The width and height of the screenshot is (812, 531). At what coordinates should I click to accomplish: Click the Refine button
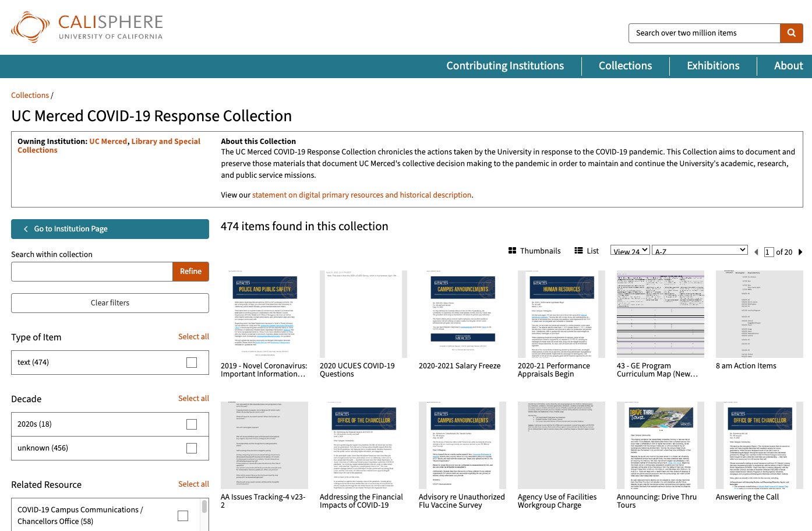(190, 272)
